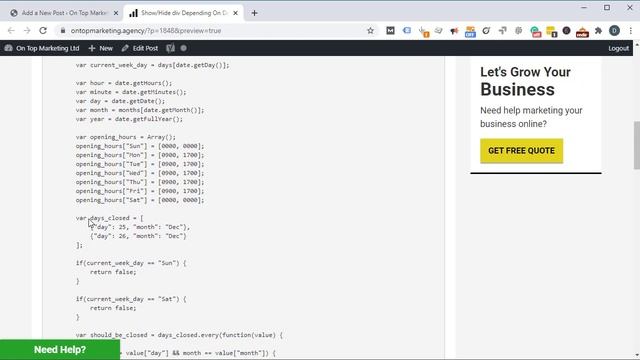This screenshot has width=640, height=360.
Task: Click the GET FREE QUOTE button
Action: (521, 151)
